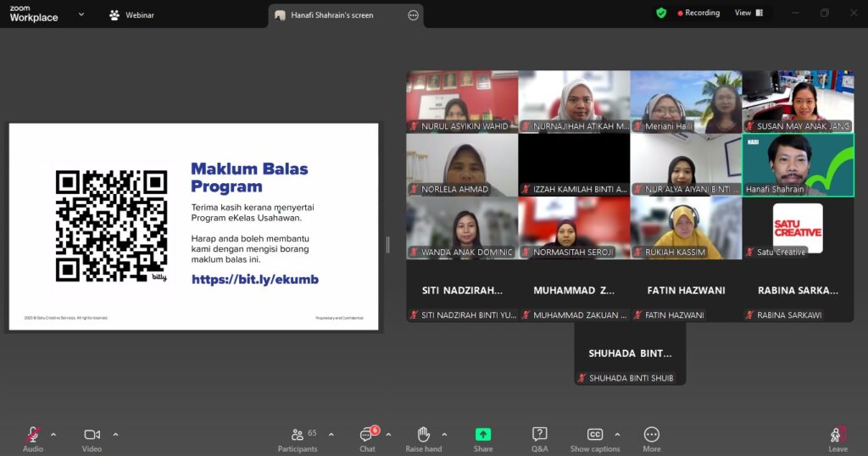Select NORLELA AHMAD video tile
This screenshot has width=868, height=456.
click(462, 165)
